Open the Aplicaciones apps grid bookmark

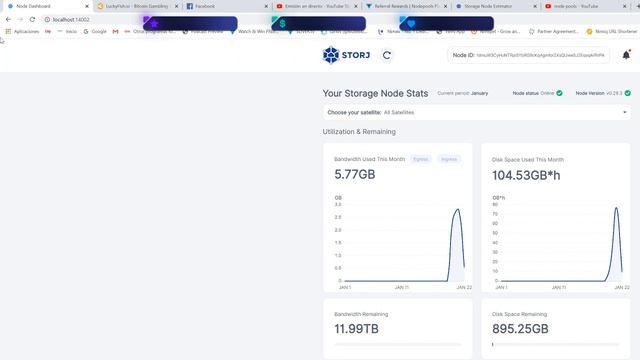click(22, 31)
